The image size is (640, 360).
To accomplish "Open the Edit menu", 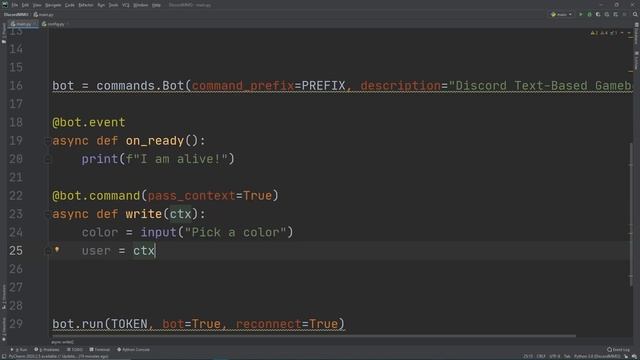I will (25, 5).
